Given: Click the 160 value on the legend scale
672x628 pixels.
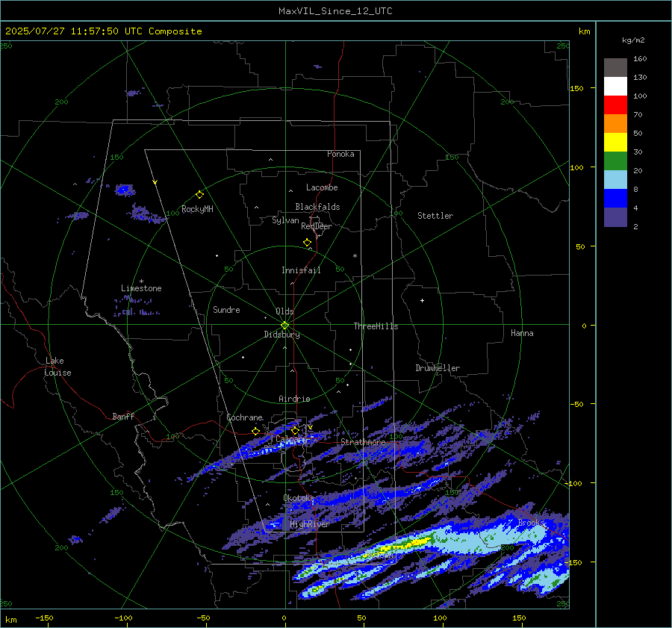Looking at the screenshot, I should coord(640,59).
